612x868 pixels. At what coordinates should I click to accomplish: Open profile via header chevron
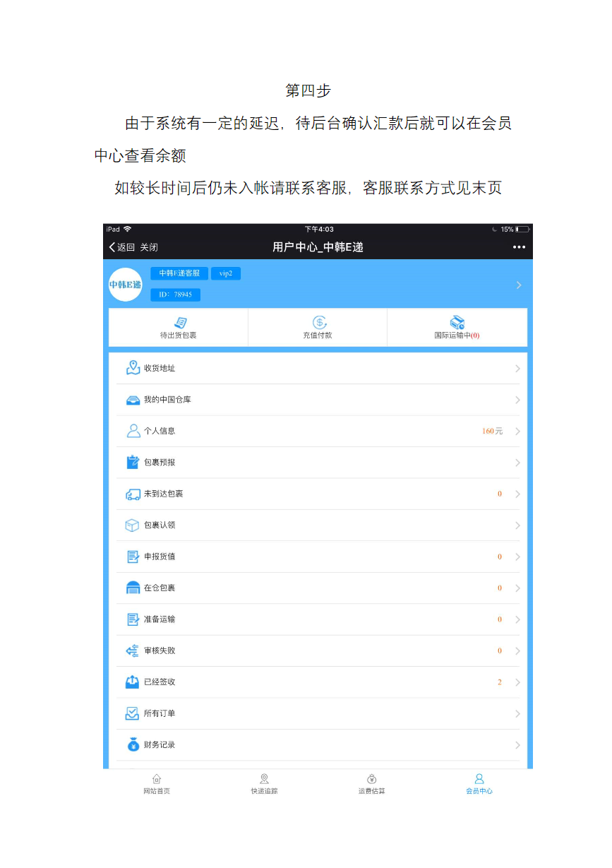pos(519,285)
